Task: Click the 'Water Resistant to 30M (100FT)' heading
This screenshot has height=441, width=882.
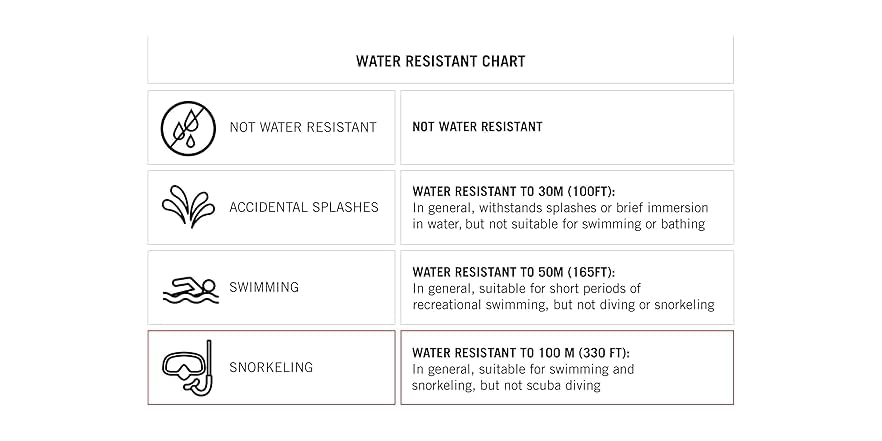Action: point(513,191)
